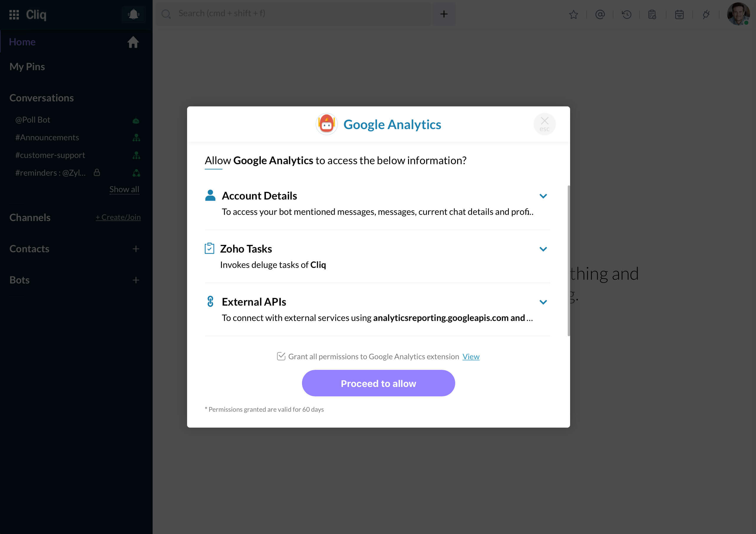Screen dimensions: 756x534
Task: Open the notes clipboard icon in top bar
Action: [x=652, y=14]
